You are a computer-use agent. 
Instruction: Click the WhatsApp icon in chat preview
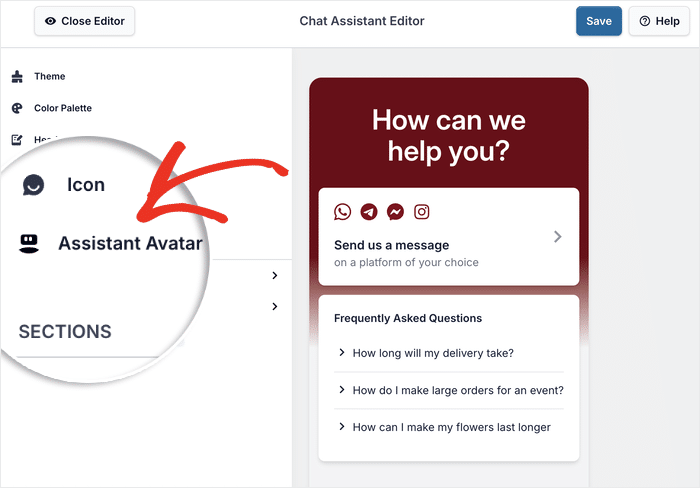343,212
